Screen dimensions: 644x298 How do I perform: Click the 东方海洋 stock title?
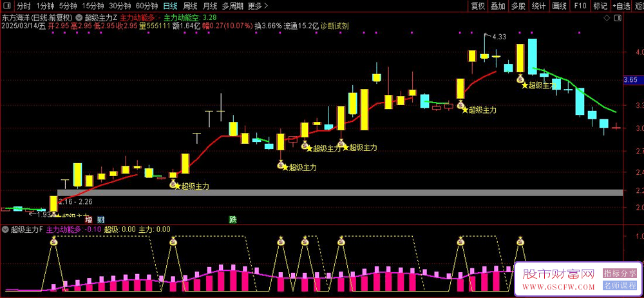[37, 18]
